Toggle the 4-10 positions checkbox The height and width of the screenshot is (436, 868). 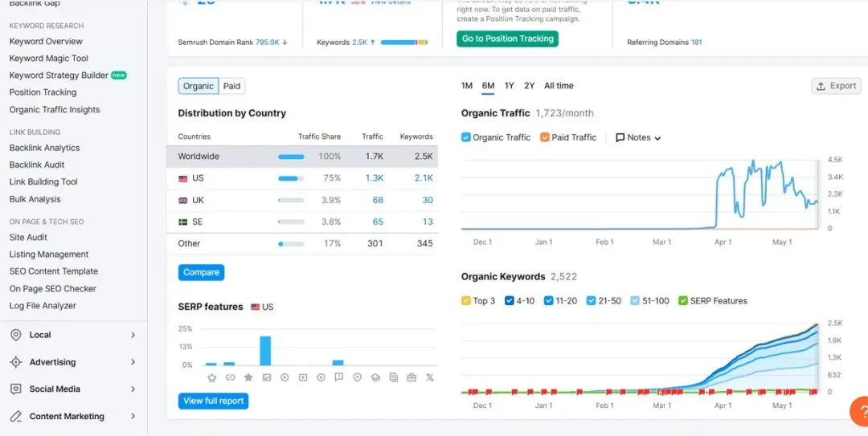tap(510, 301)
